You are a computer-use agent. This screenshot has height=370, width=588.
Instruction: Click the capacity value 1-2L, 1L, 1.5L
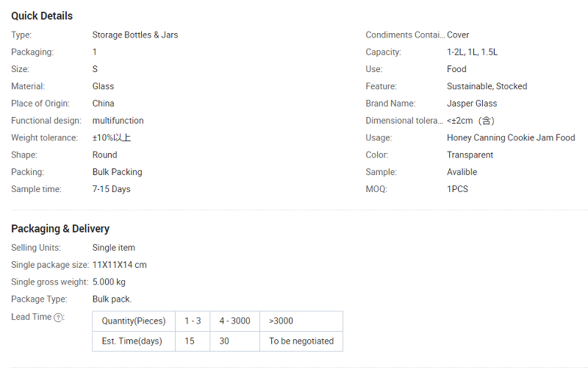tap(473, 52)
